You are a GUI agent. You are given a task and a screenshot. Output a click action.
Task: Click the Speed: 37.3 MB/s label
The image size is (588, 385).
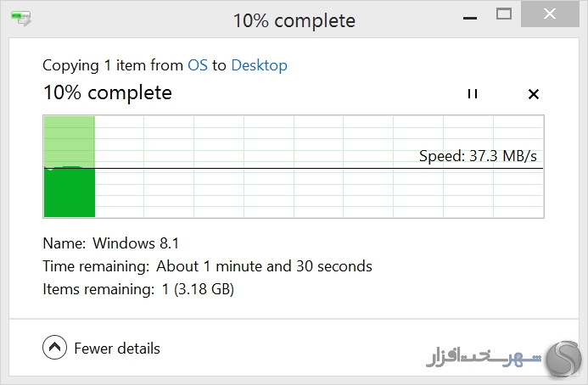click(478, 155)
